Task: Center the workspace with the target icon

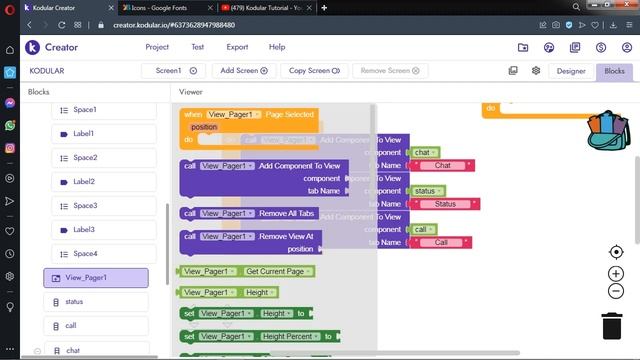Action: pos(616,252)
